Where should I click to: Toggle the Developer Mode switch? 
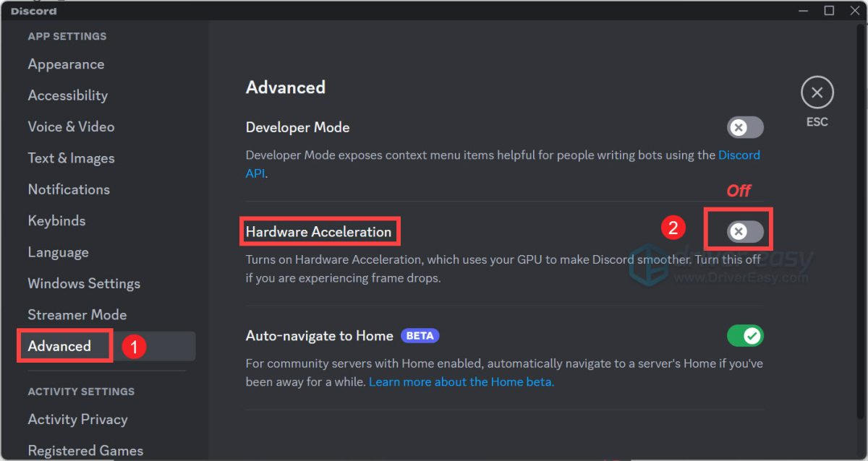pyautogui.click(x=745, y=128)
